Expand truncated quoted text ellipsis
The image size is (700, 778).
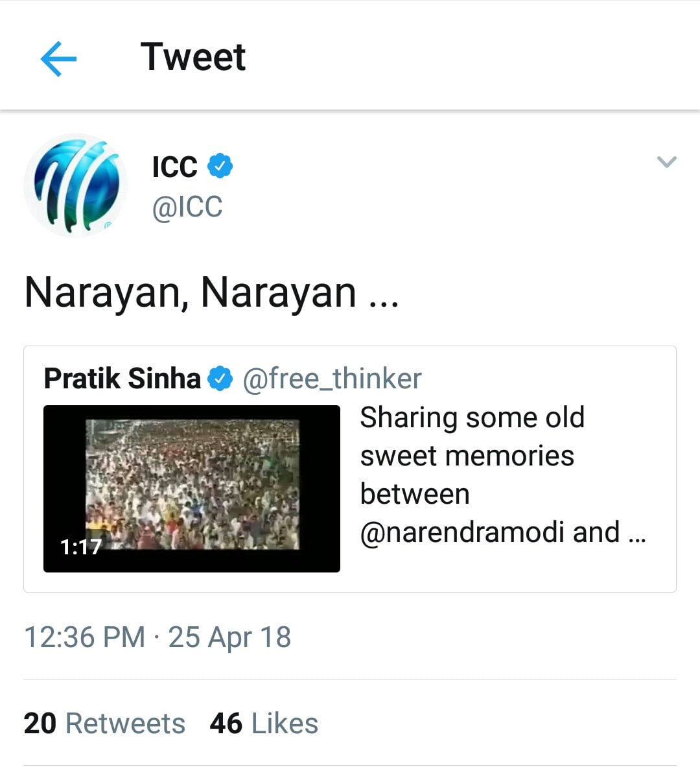click(x=637, y=534)
